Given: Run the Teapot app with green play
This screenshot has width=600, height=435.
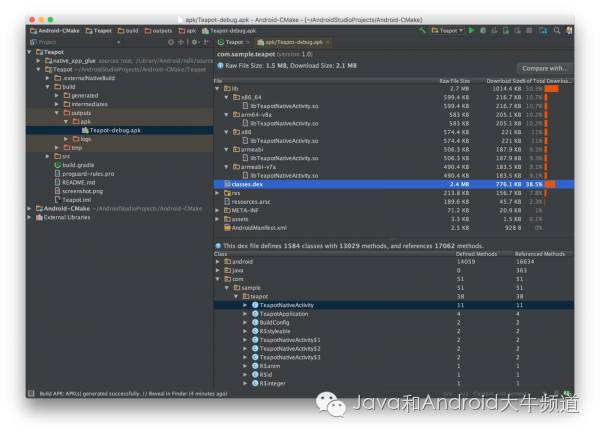Looking at the screenshot, I should [x=472, y=30].
